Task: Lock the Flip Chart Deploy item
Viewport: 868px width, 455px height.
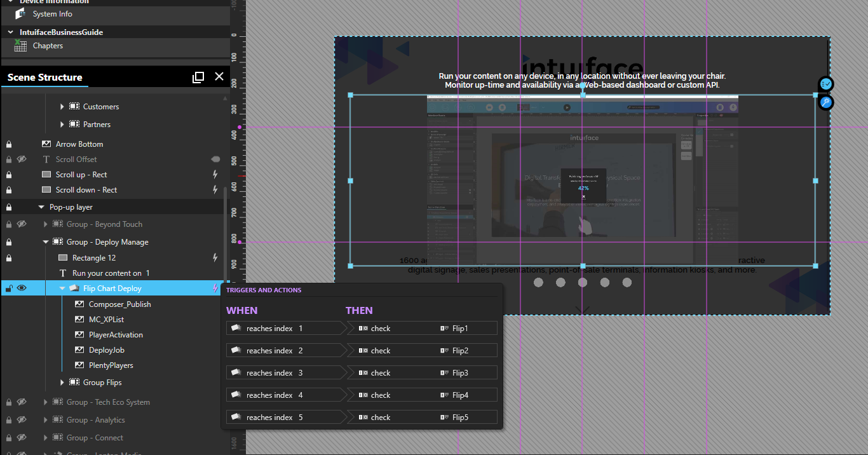Action: (x=9, y=288)
